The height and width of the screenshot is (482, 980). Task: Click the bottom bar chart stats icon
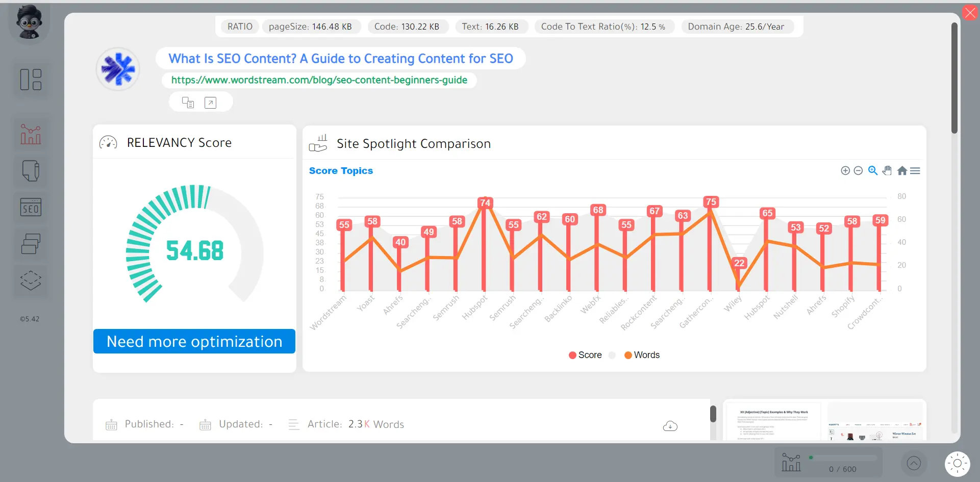pyautogui.click(x=791, y=463)
